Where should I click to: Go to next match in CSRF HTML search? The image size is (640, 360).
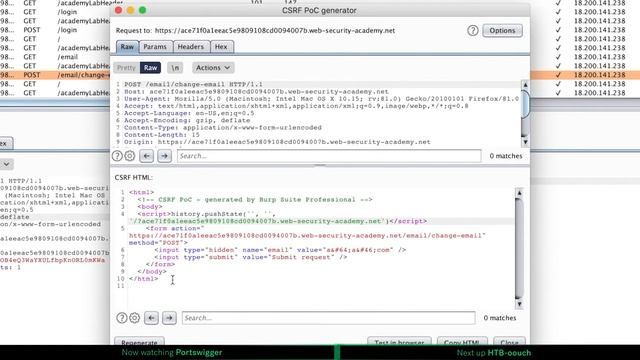point(169,318)
